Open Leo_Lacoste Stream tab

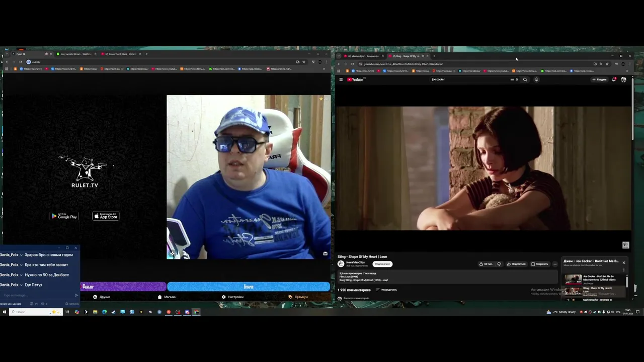pyautogui.click(x=76, y=54)
